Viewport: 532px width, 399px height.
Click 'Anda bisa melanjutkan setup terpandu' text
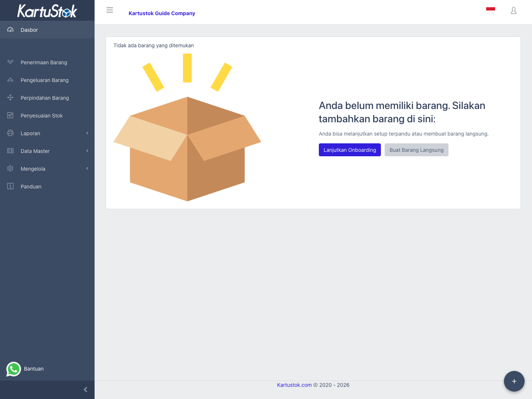404,134
